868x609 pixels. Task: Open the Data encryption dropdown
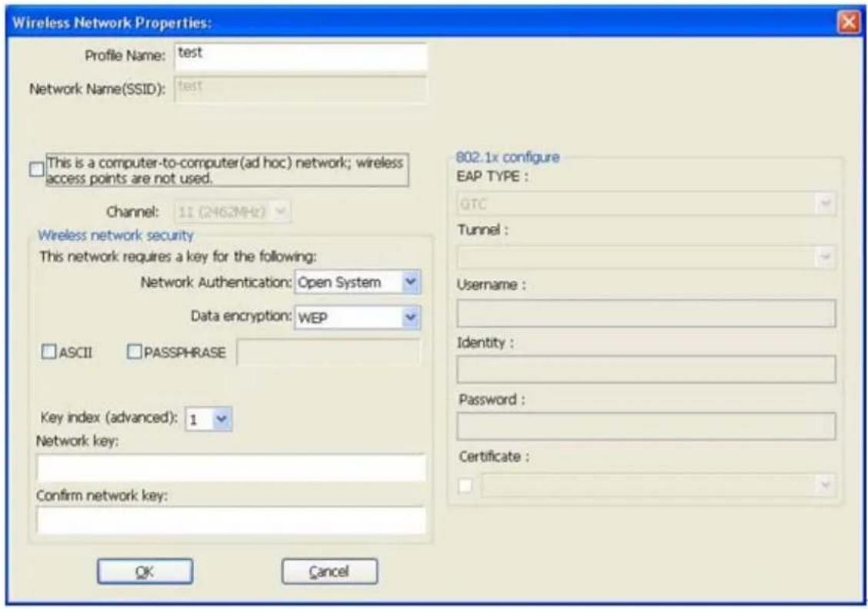click(358, 318)
